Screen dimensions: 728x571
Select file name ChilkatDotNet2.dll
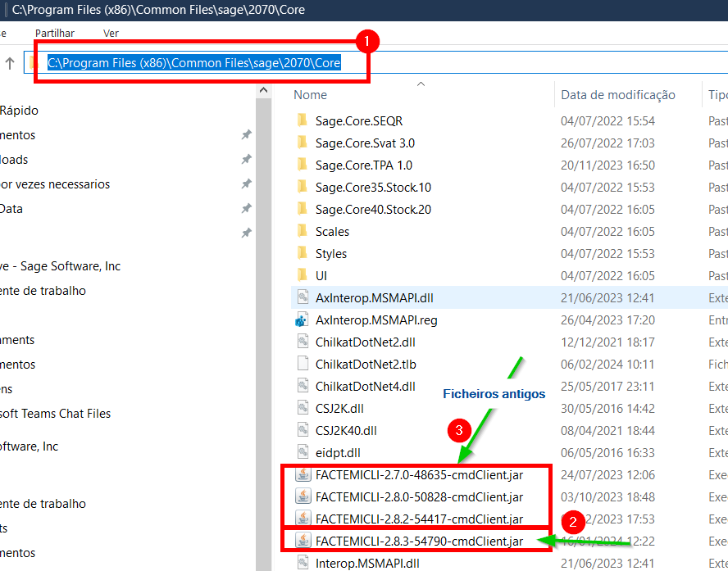[x=366, y=342]
